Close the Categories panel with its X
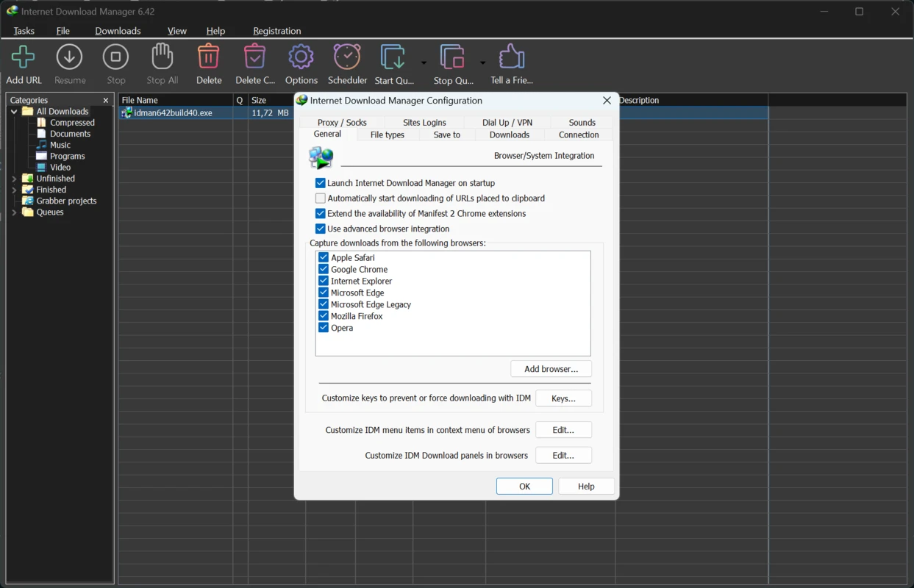Image resolution: width=914 pixels, height=588 pixels. click(x=106, y=100)
